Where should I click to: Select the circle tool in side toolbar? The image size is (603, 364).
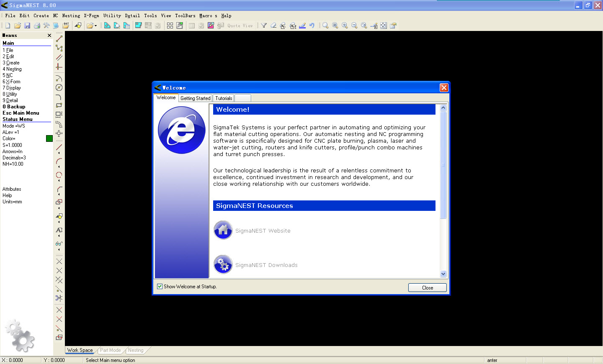[x=59, y=87]
